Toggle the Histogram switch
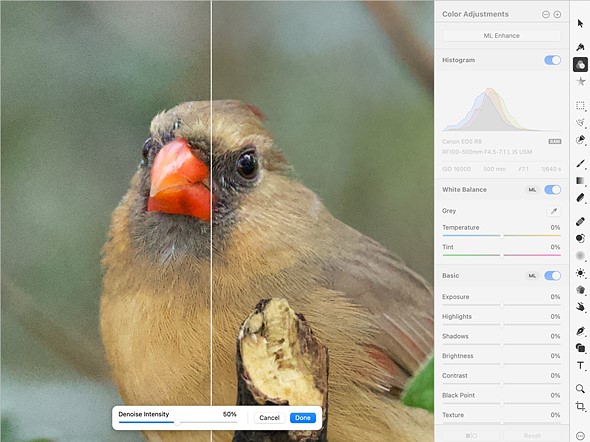 point(552,60)
